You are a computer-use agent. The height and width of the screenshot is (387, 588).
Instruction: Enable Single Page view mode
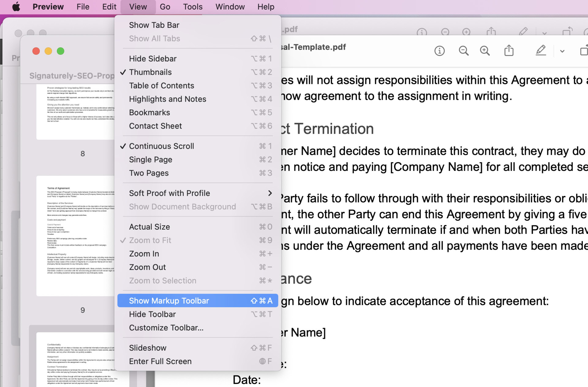coord(150,160)
